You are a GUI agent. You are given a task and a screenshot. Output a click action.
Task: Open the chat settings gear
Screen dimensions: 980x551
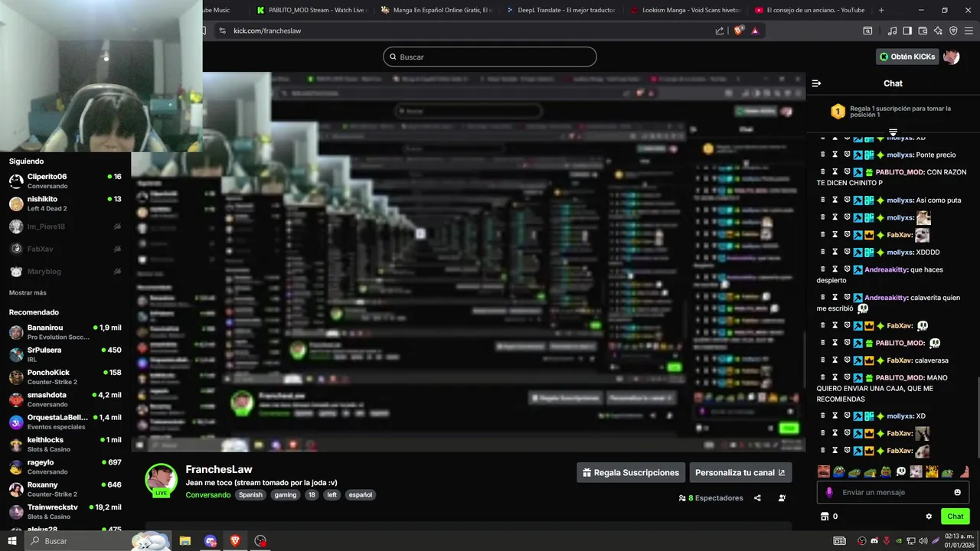929,517
